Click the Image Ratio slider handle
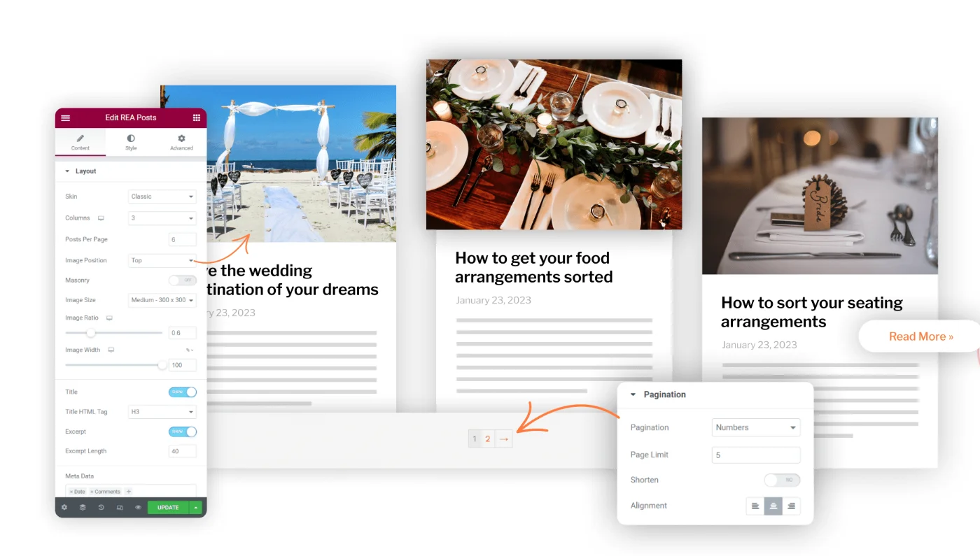The height and width of the screenshot is (556, 980). [x=90, y=333]
